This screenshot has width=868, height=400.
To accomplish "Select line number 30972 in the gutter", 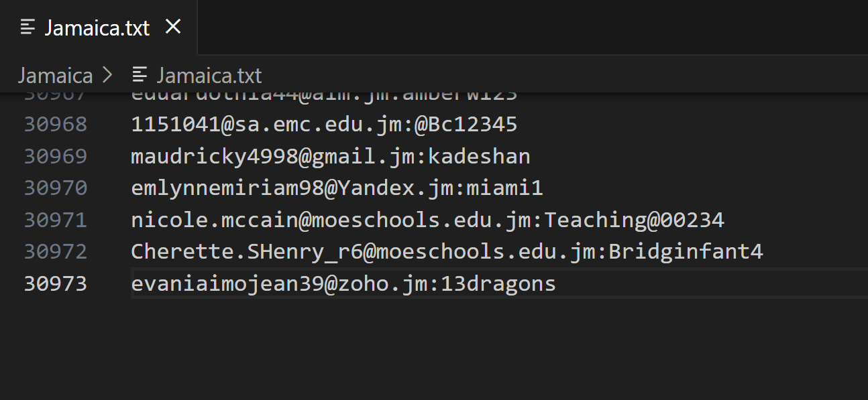I will tap(56, 252).
